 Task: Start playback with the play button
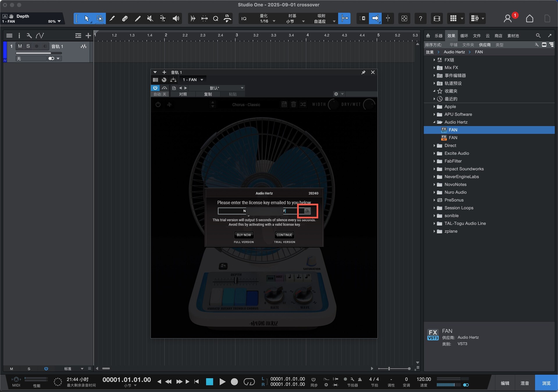[x=222, y=382]
